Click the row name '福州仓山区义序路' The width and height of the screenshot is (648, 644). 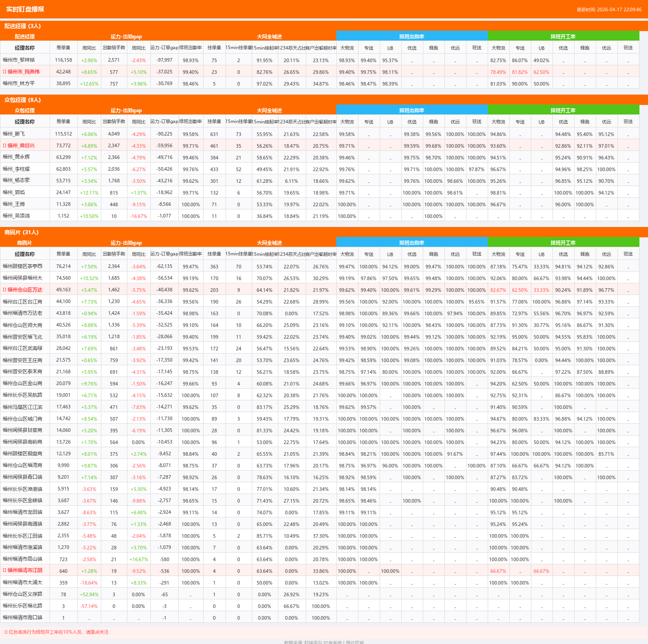(23, 594)
